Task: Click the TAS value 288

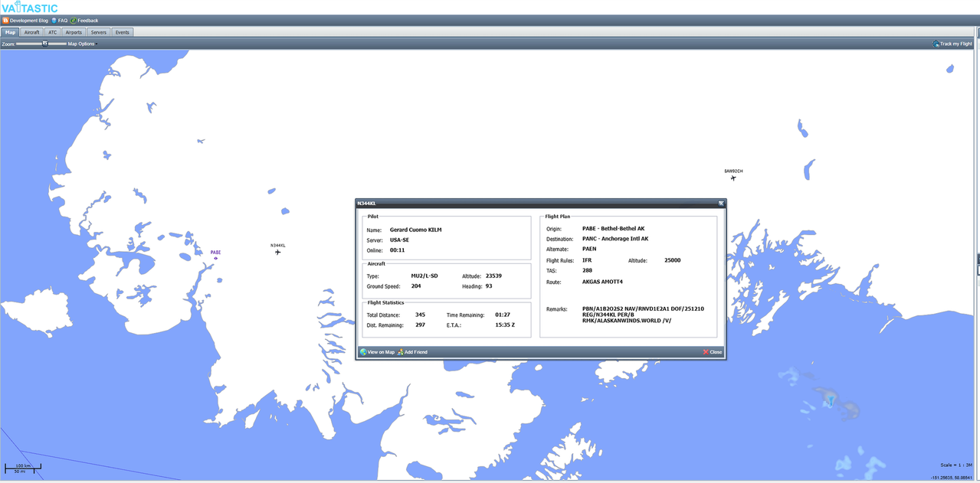Action: pos(588,270)
